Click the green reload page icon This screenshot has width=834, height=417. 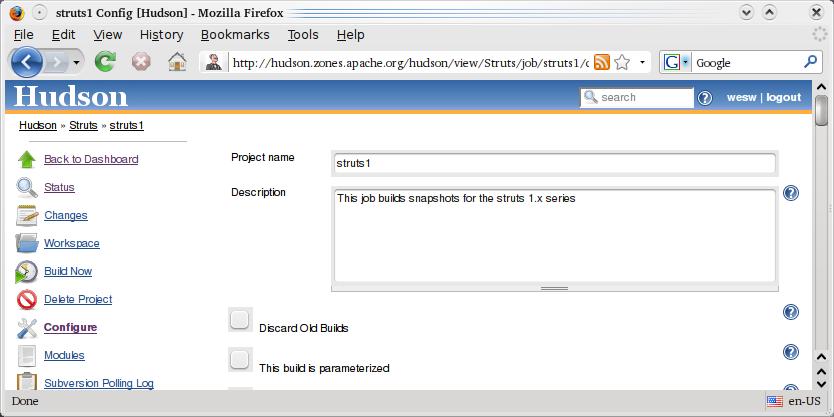coord(105,62)
